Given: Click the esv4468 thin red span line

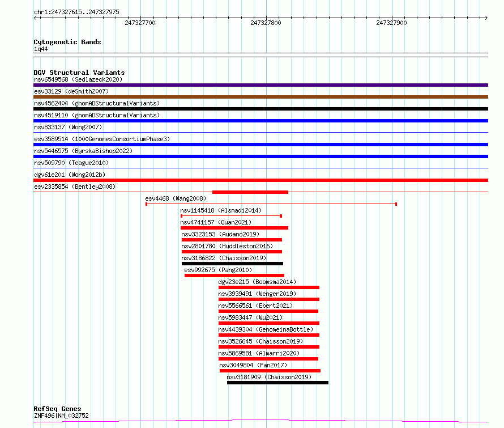Looking at the screenshot, I should click(x=271, y=204).
